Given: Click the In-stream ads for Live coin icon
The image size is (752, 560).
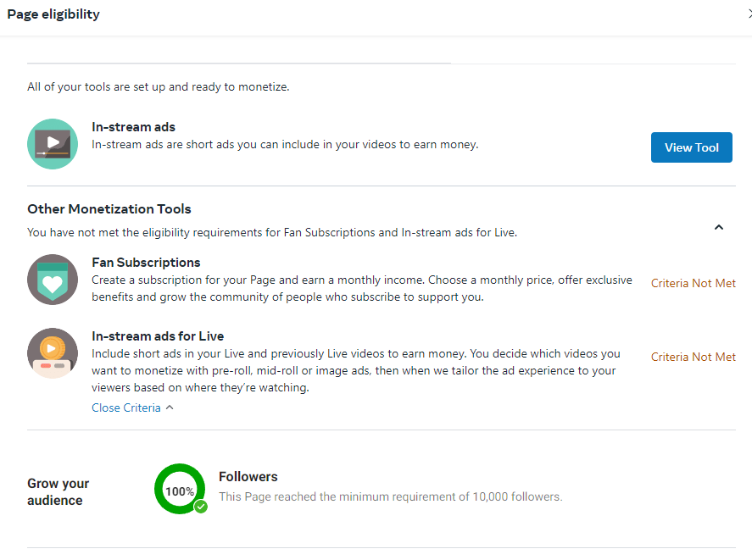Looking at the screenshot, I should [53, 353].
